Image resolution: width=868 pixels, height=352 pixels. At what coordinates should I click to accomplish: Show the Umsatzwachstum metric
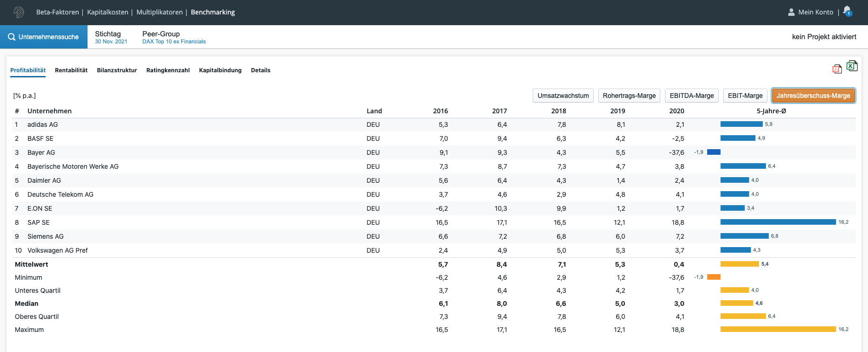click(x=563, y=96)
